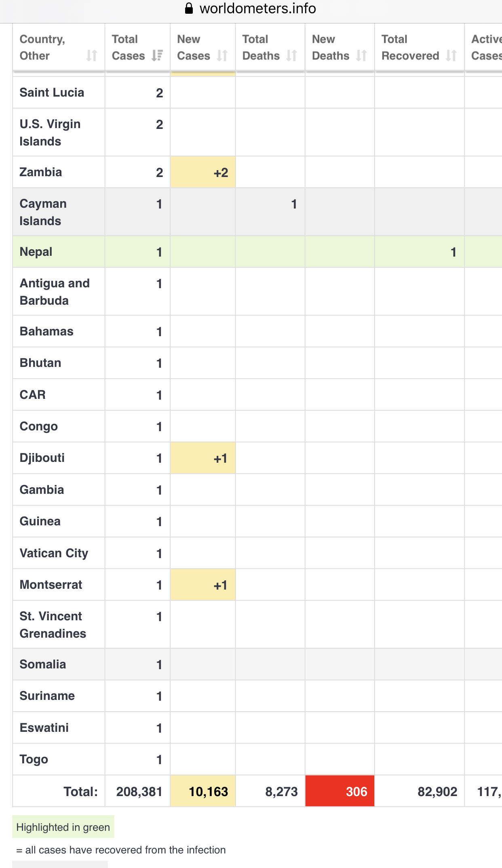Tap the secure lock icon in address bar
502x868 pixels.
coord(189,8)
